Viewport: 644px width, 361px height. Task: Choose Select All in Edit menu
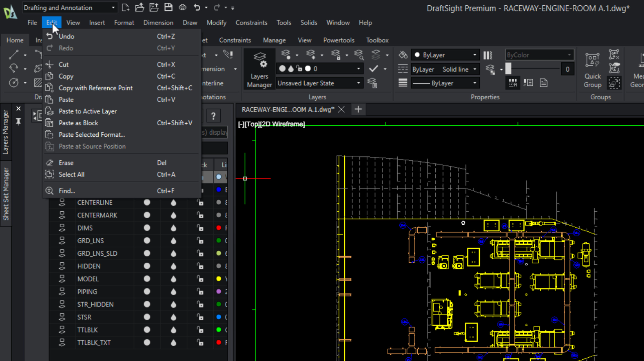[x=121, y=174]
